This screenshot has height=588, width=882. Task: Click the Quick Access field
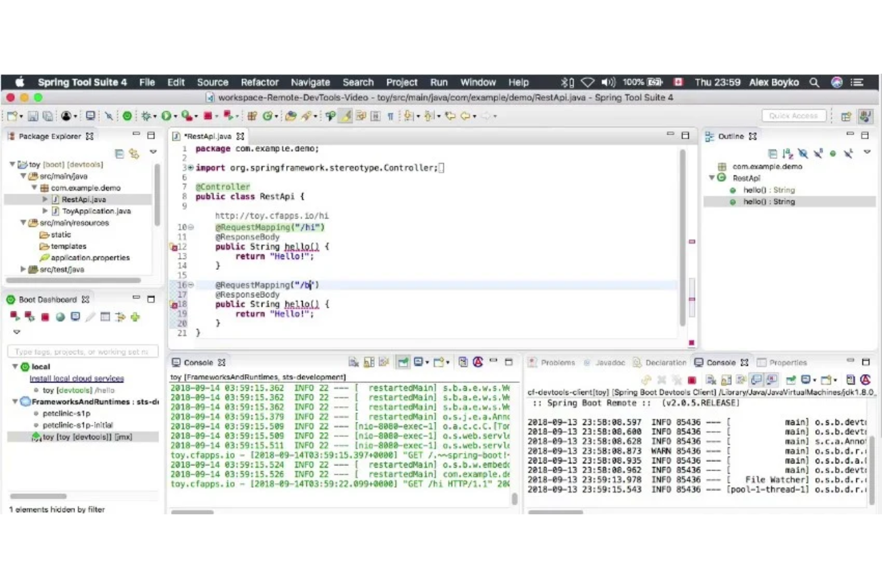click(793, 115)
